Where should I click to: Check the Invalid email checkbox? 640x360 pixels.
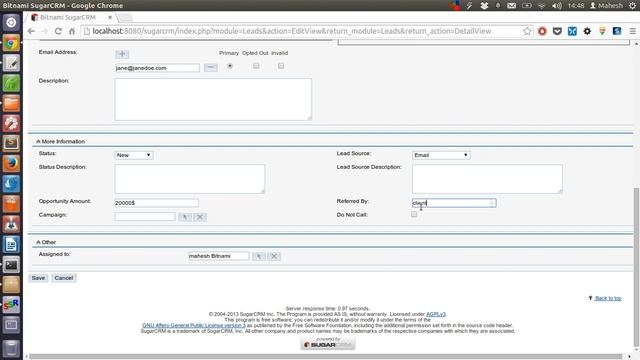tap(281, 66)
